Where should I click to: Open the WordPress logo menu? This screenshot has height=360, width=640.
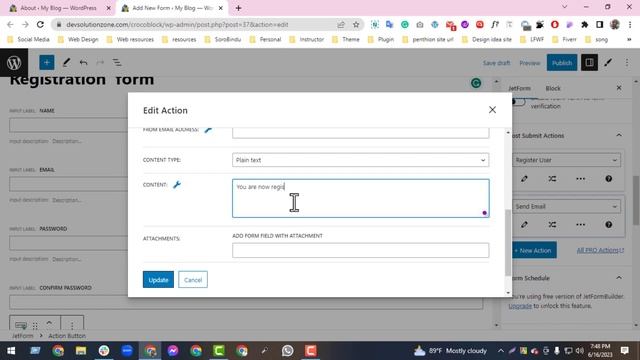coord(14,62)
